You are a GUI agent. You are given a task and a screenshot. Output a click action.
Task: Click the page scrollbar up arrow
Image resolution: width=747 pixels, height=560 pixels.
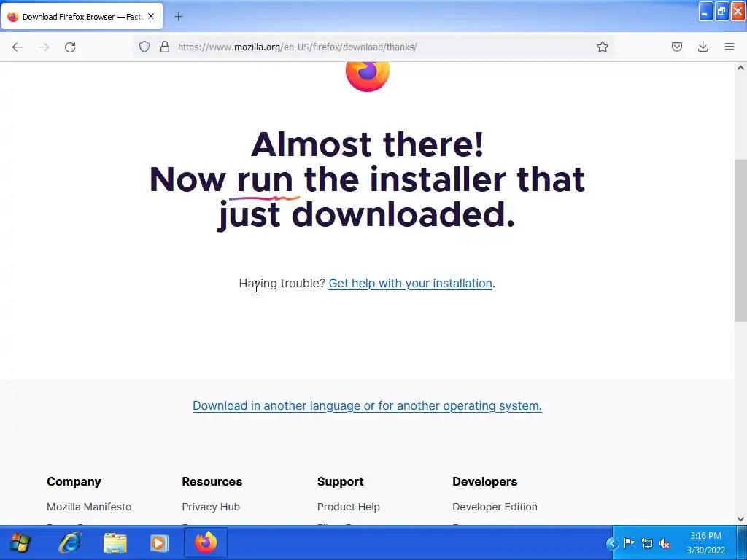point(740,68)
